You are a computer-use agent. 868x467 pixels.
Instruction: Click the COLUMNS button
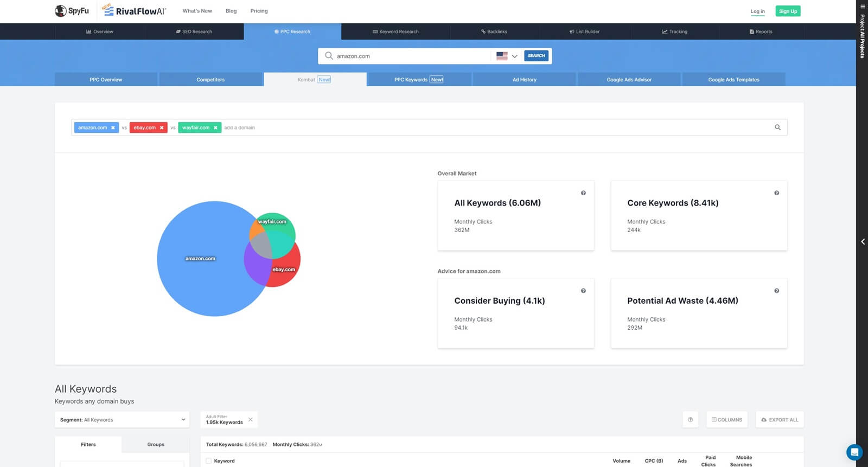[x=727, y=420]
